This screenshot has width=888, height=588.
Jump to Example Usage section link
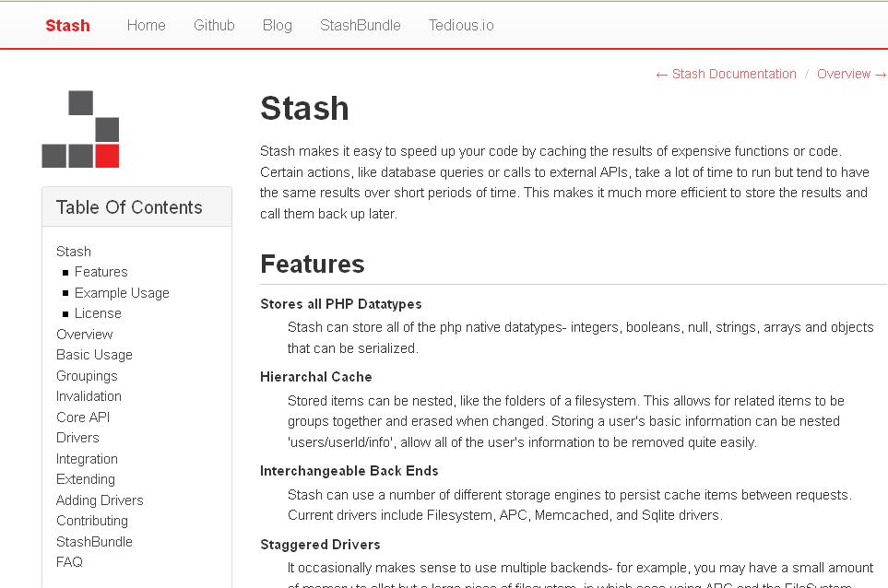coord(122,292)
